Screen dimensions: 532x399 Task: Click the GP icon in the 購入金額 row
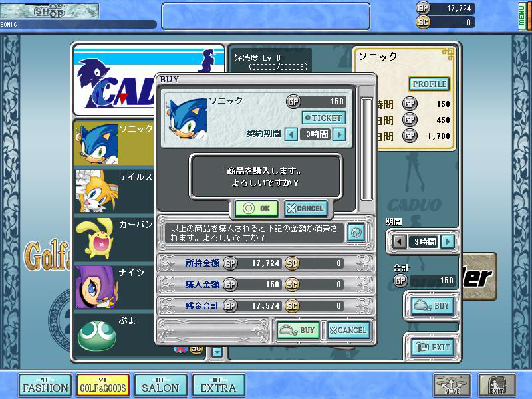tap(229, 285)
